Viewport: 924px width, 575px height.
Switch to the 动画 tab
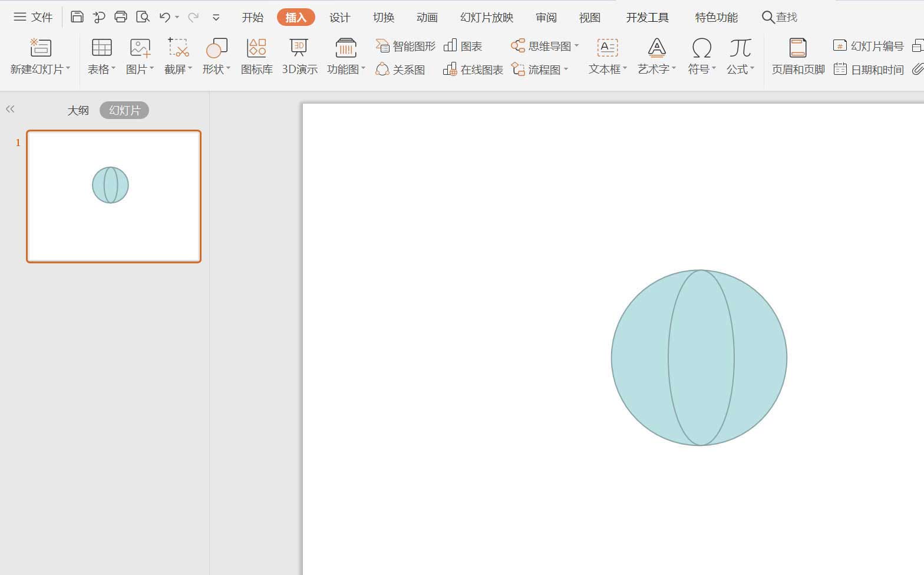coord(427,18)
